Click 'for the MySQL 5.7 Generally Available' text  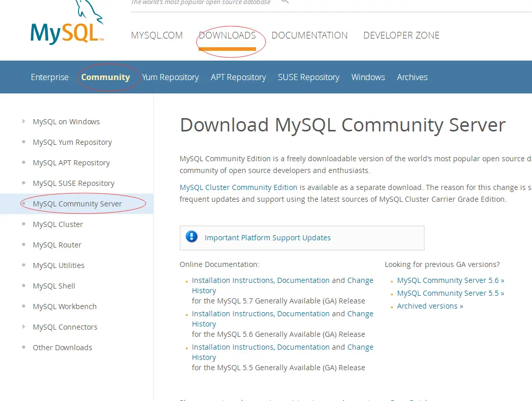[x=278, y=301]
